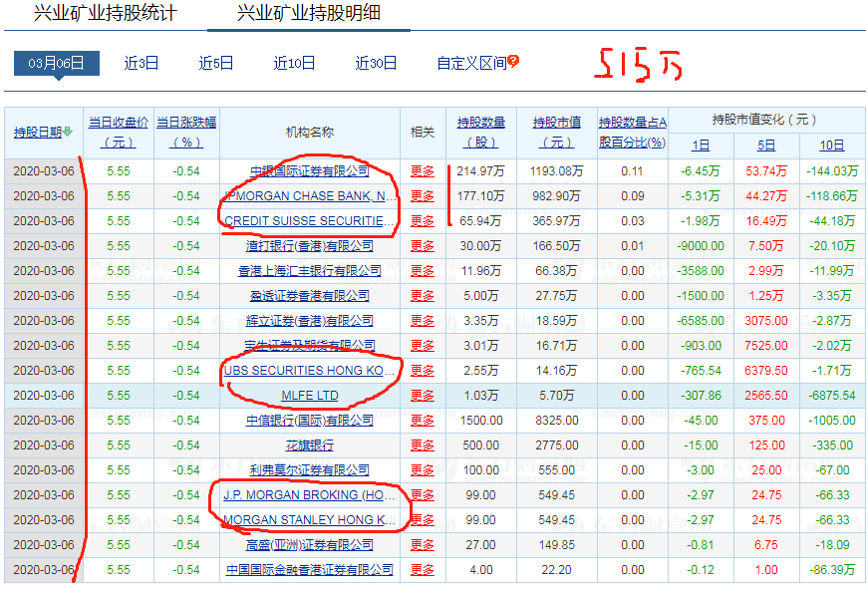The width and height of the screenshot is (868, 595).
Task: Click the orange question mark help icon
Action: [x=513, y=61]
